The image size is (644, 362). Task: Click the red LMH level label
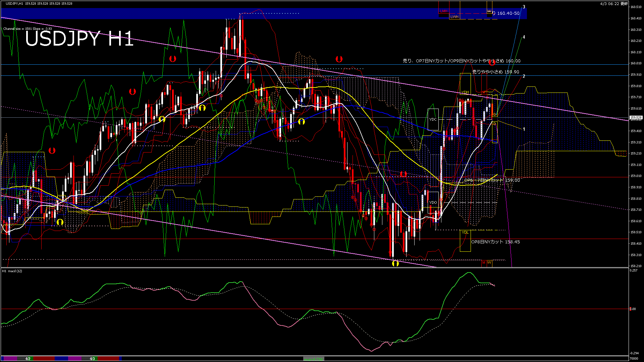pyautogui.click(x=443, y=11)
